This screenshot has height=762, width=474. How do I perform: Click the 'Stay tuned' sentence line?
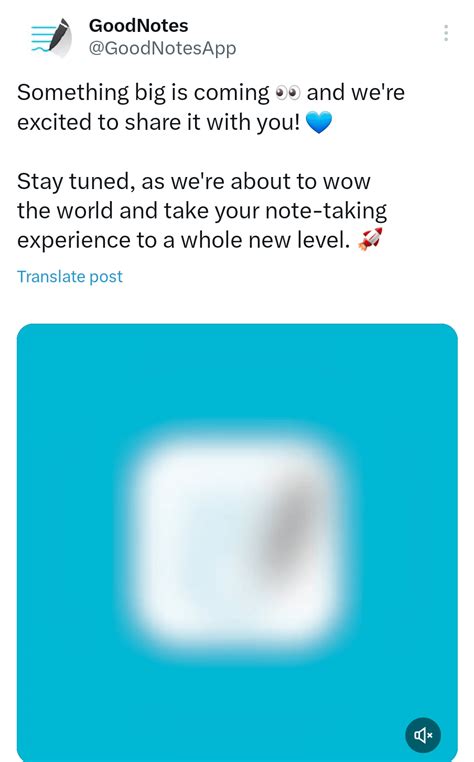point(193,182)
